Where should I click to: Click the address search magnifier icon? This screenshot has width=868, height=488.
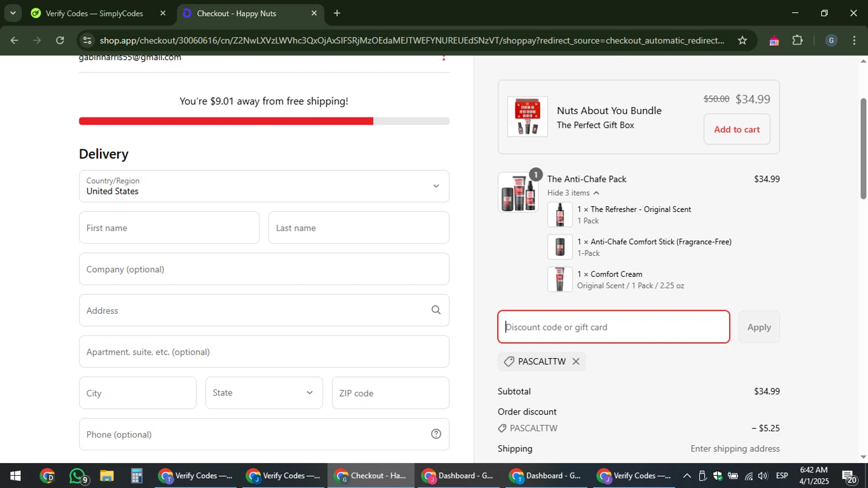[436, 310]
